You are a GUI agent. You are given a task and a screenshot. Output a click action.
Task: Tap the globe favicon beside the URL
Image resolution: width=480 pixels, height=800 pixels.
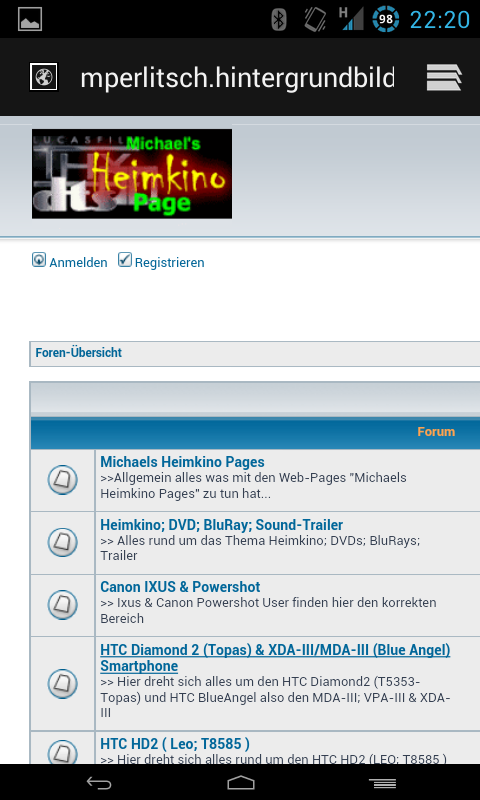click(43, 77)
